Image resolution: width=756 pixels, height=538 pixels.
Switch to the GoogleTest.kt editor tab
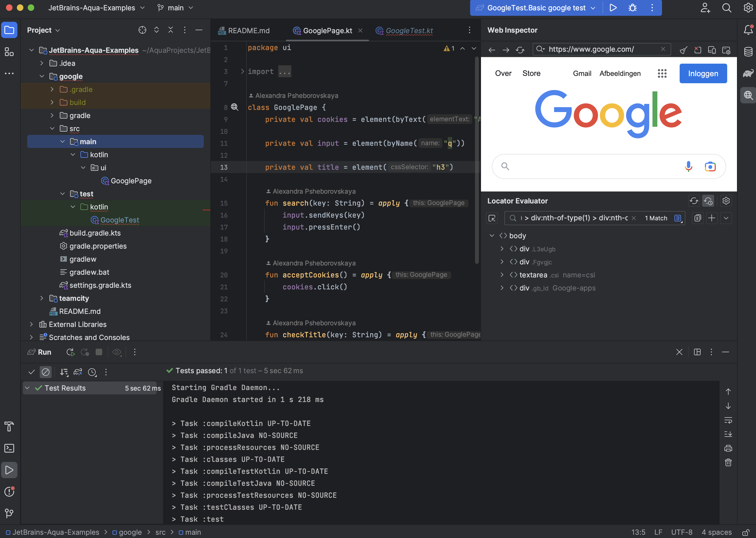[409, 30]
